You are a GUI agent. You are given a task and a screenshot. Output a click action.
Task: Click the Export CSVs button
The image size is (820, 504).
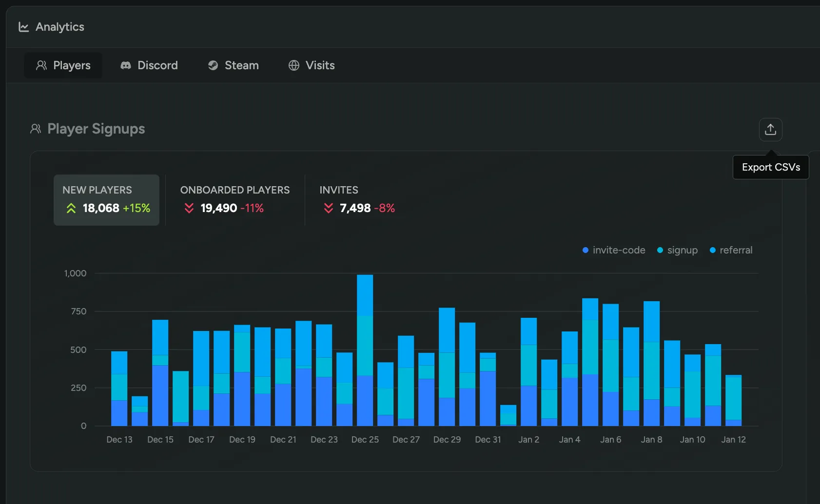pos(770,167)
